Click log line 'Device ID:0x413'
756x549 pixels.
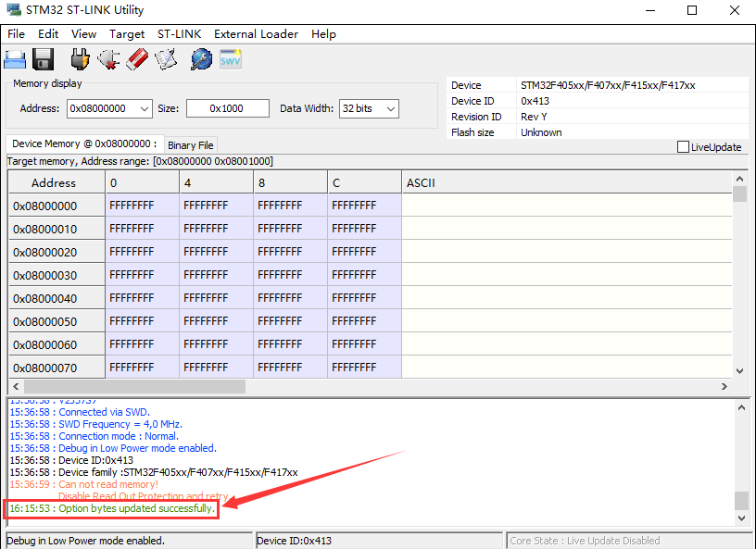(x=71, y=460)
